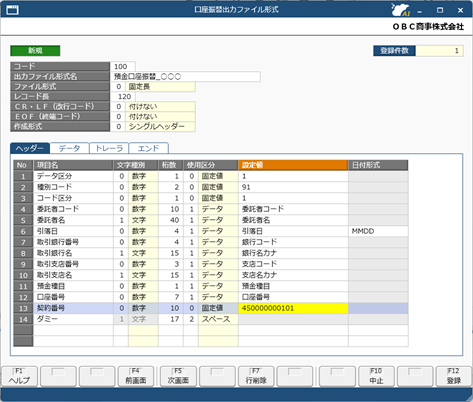Click the 桁数 value 17 in ダミー row

click(171, 319)
